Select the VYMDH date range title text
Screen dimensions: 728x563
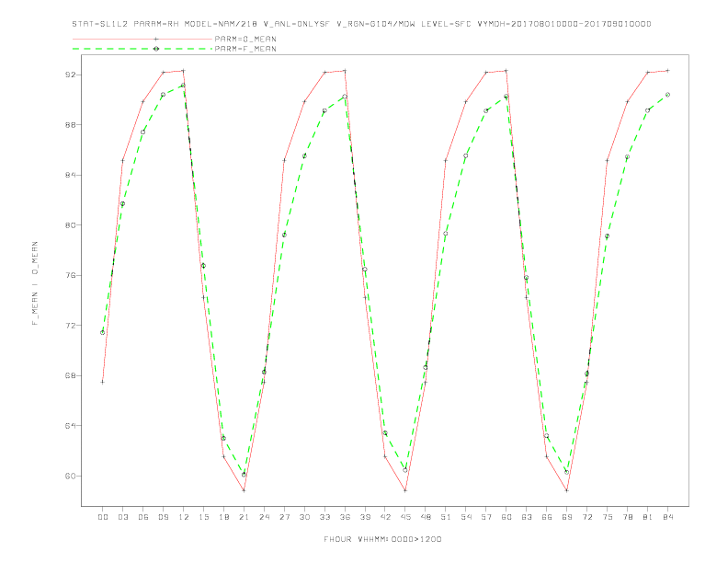coord(564,24)
